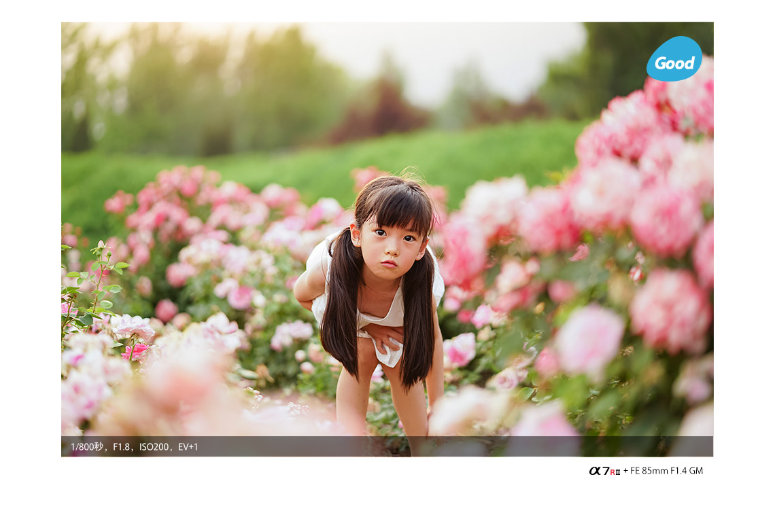Click the girl's hand resting on her knee
The height and width of the screenshot is (532, 775).
pyautogui.click(x=383, y=336)
